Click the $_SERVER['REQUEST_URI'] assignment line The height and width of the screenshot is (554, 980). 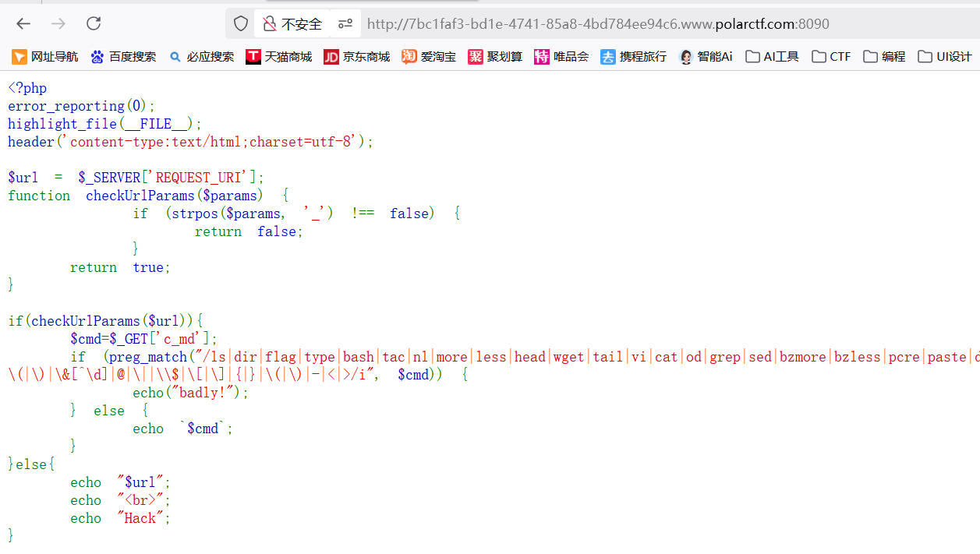coord(136,178)
